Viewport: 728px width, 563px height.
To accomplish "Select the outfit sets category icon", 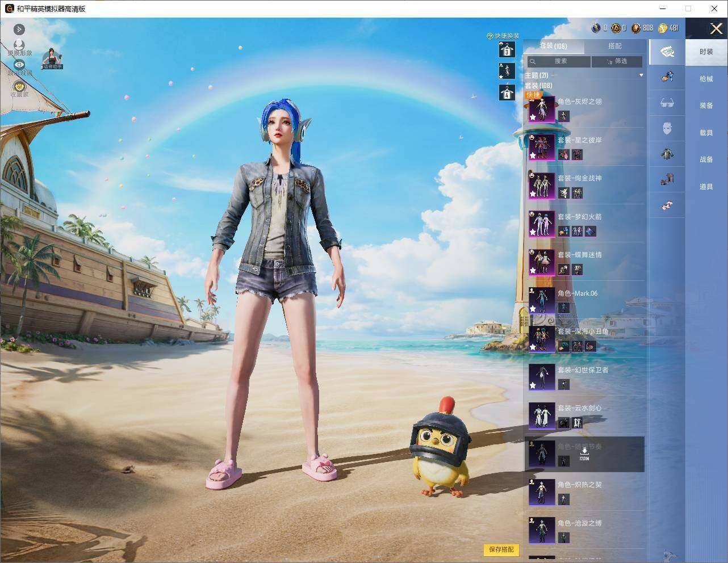I will click(x=667, y=52).
